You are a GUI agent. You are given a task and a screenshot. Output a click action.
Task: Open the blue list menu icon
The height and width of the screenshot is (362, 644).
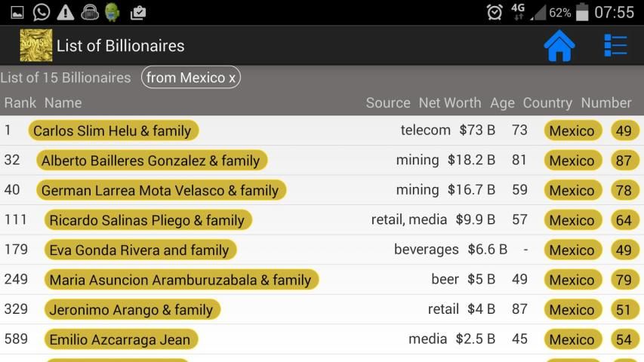pos(615,45)
